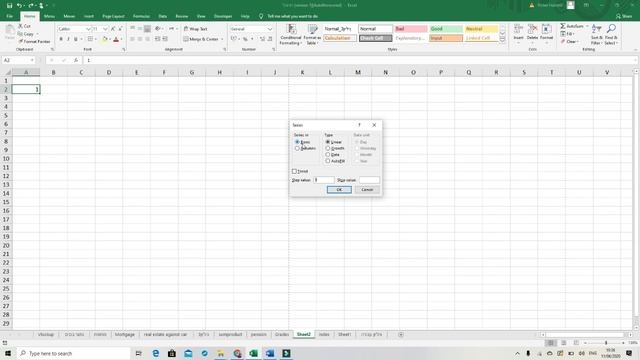Image resolution: width=640 pixels, height=360 pixels.
Task: Open the Font group dialog launcher
Action: (124, 49)
